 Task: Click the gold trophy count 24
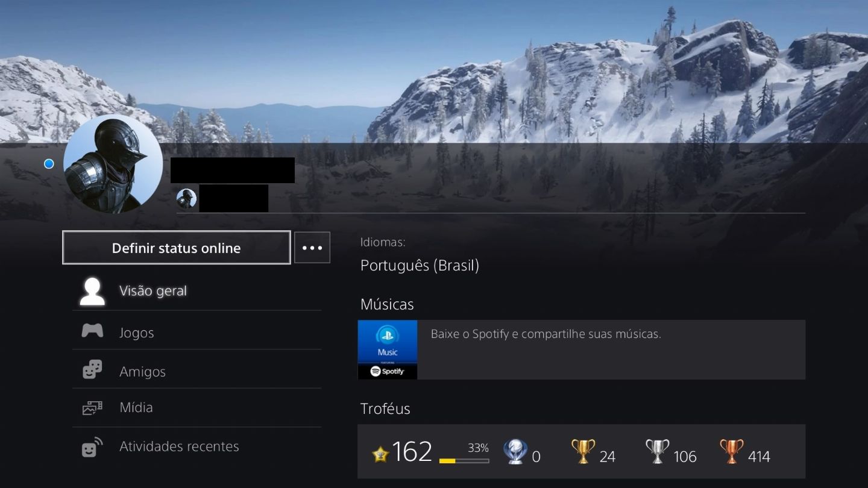(x=608, y=457)
